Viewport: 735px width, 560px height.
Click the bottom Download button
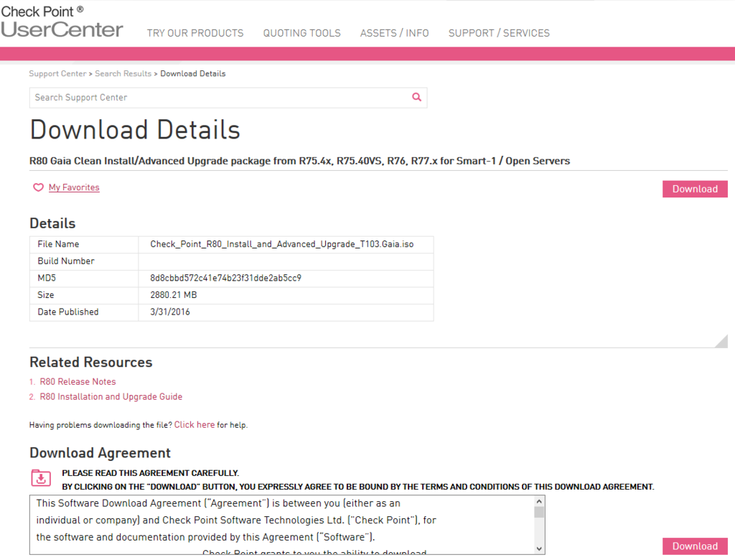point(695,546)
